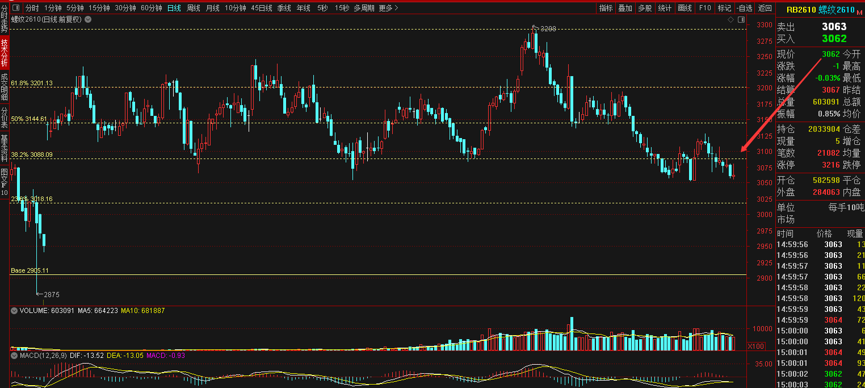Viewport: 865px width, 388px height.
Task: Click the diamond icon above the price axis
Action: (731, 19)
